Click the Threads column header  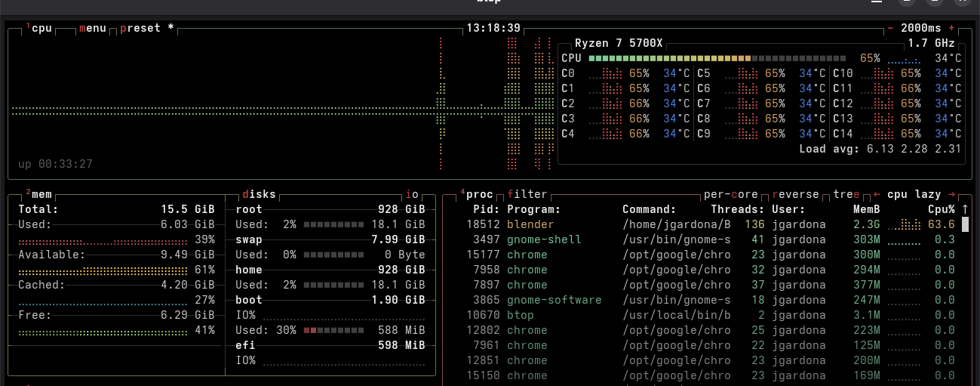(738, 209)
